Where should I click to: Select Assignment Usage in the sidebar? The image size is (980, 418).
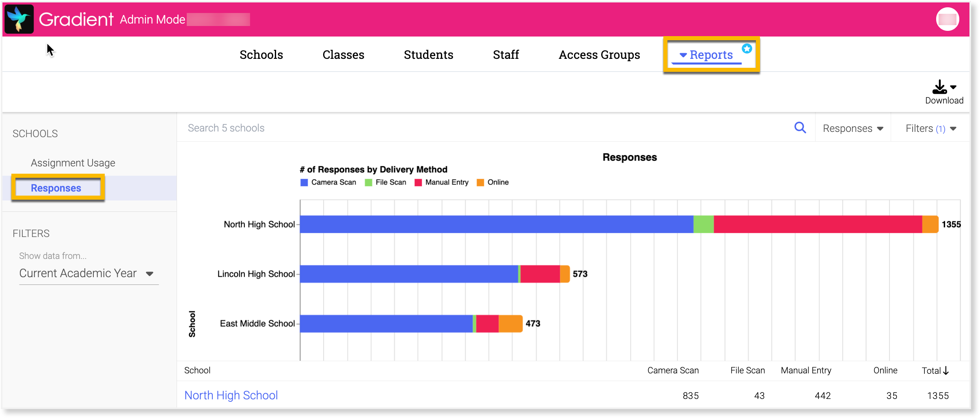(x=73, y=163)
